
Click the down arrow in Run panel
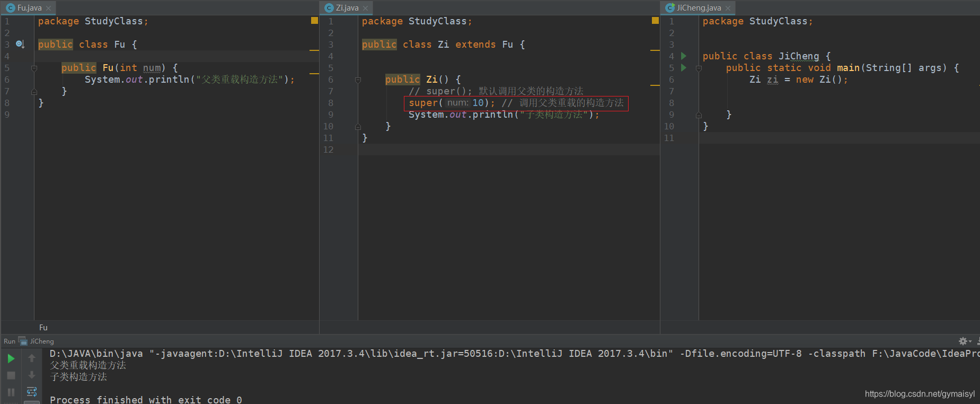click(32, 375)
